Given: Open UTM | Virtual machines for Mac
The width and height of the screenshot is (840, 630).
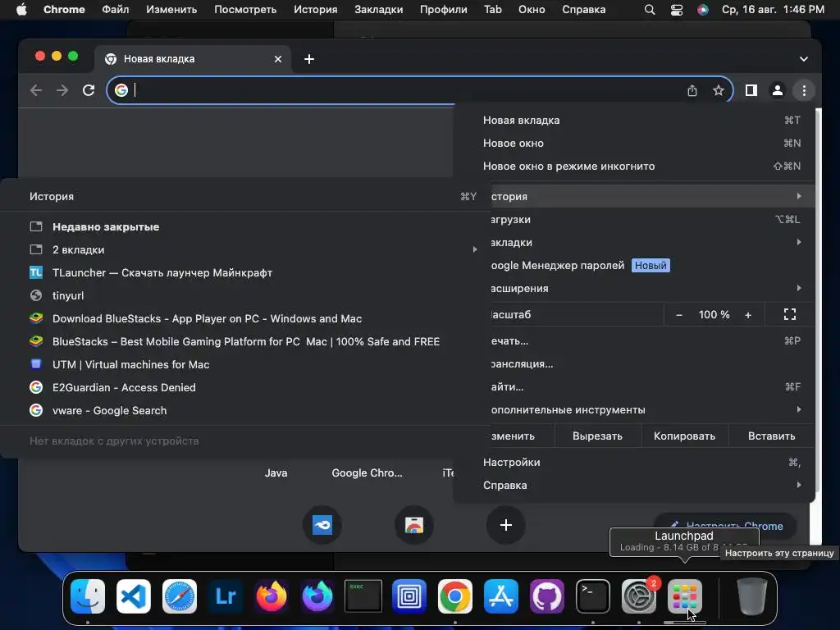Looking at the screenshot, I should click(245, 365).
